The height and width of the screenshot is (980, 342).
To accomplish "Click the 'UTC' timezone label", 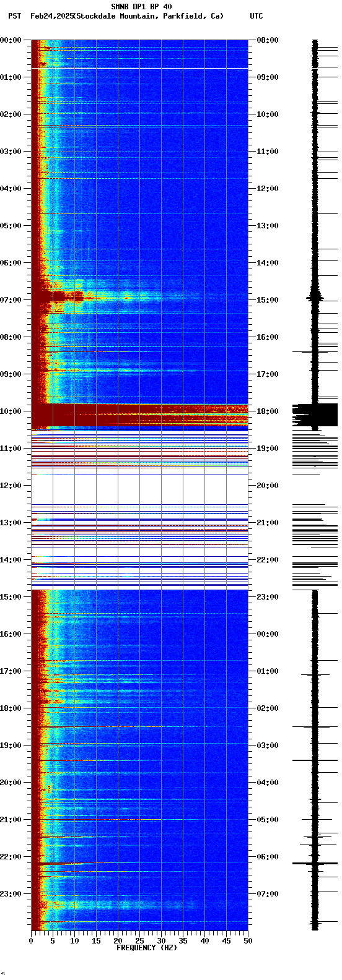I will pos(256,16).
